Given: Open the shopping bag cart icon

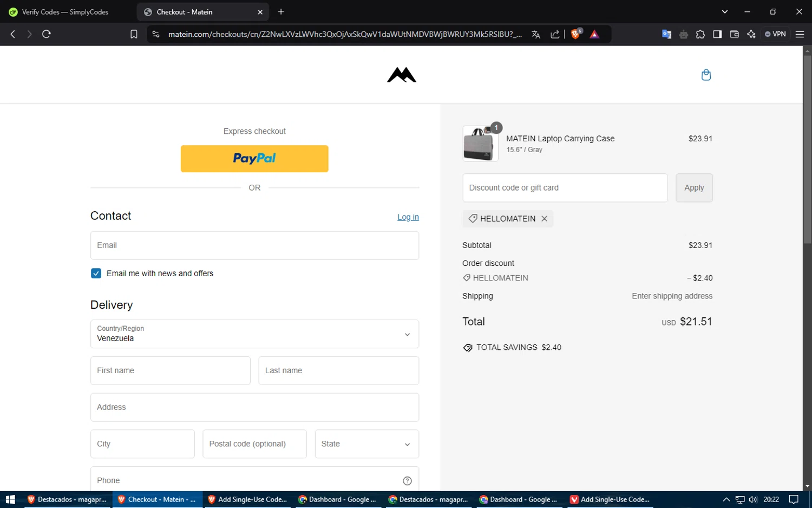Looking at the screenshot, I should click(x=706, y=75).
